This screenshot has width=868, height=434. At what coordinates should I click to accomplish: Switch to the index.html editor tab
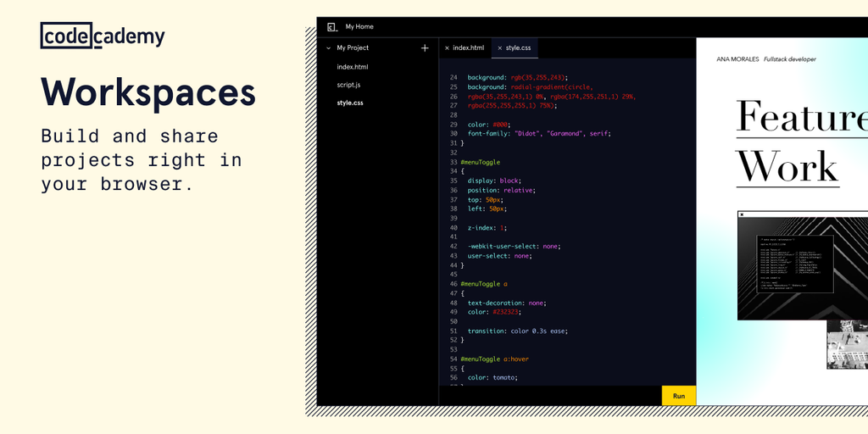point(468,48)
